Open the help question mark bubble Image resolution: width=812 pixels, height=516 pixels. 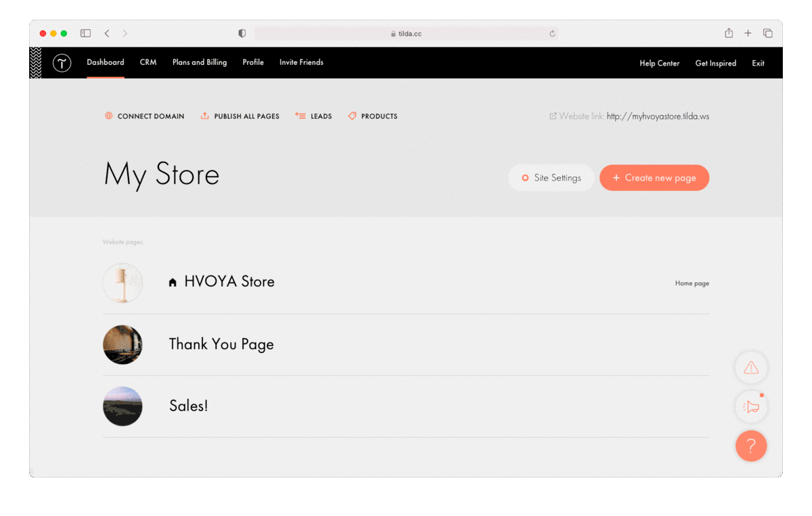tap(751, 446)
